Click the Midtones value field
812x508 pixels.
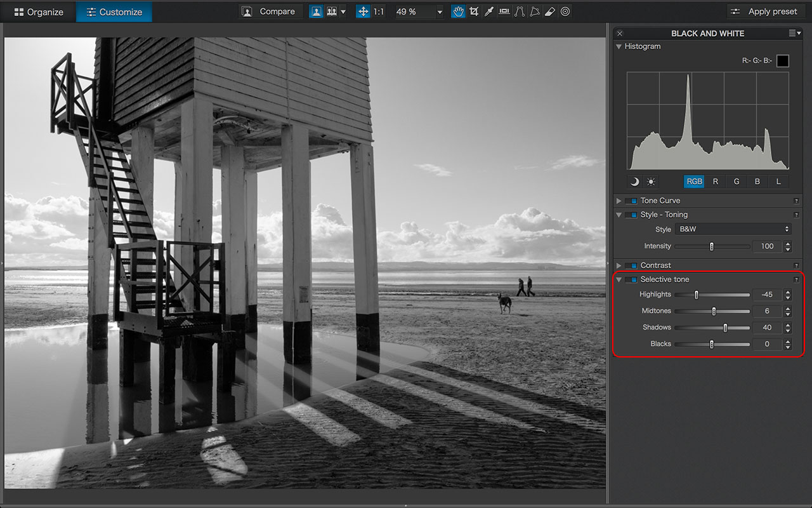tap(767, 311)
